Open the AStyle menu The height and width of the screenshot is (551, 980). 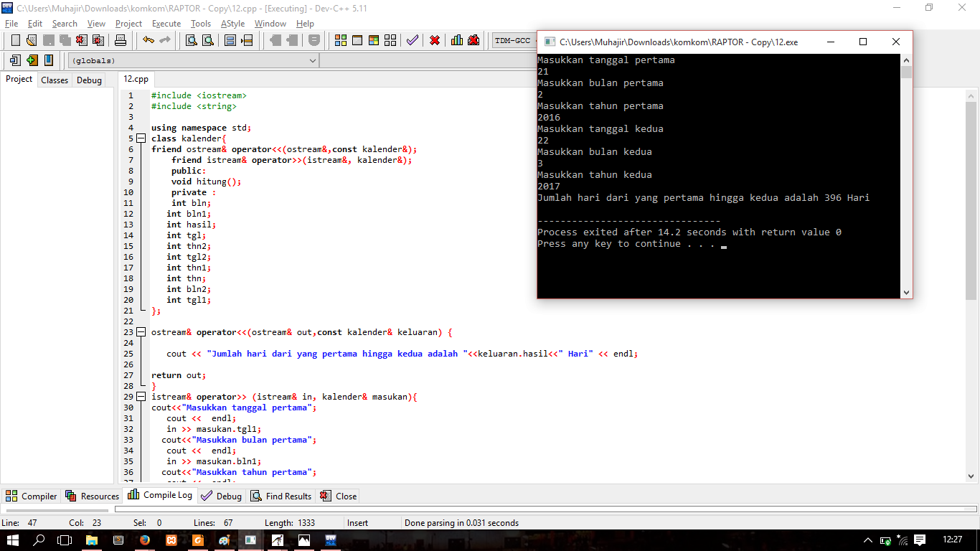(232, 23)
